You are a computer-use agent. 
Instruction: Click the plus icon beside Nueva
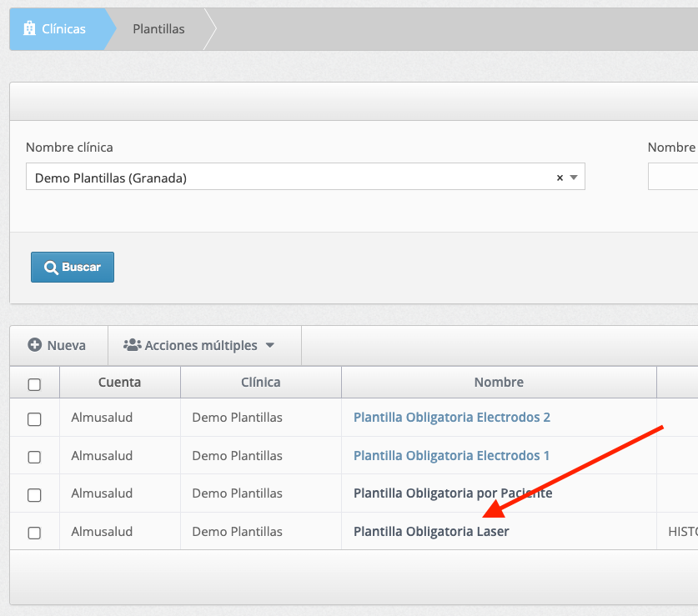pos(35,345)
